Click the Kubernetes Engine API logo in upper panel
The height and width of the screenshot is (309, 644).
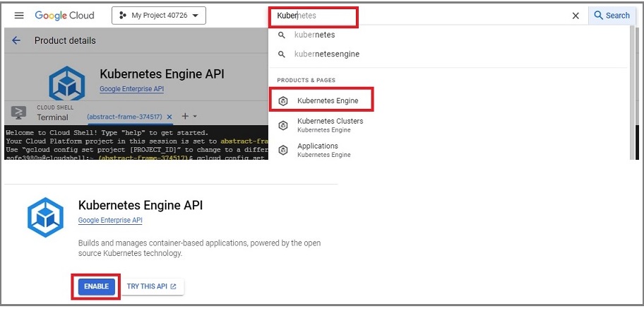coord(67,83)
